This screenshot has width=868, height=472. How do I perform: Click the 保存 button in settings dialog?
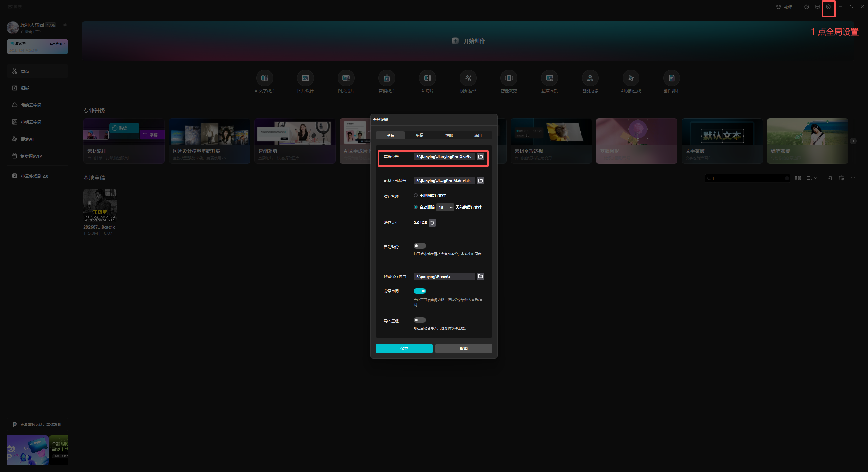(x=404, y=349)
